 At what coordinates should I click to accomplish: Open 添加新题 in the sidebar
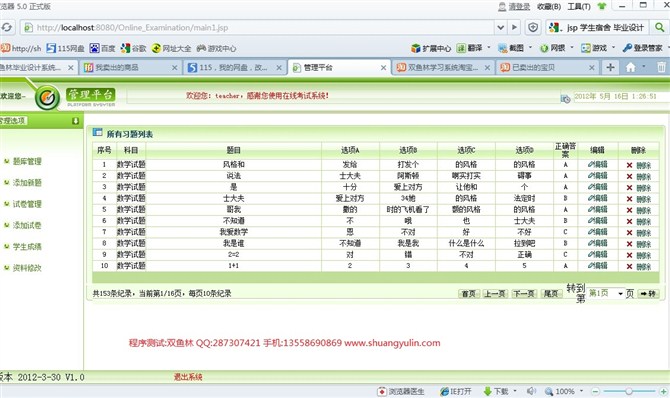27,183
